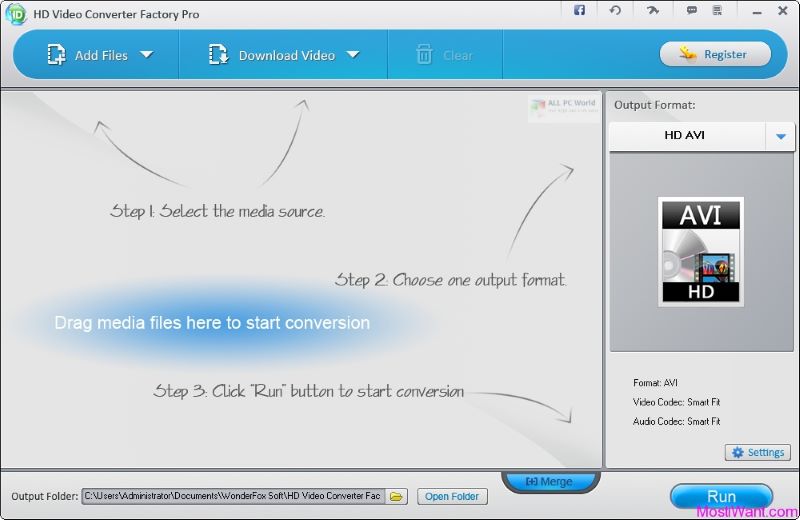This screenshot has width=800, height=520.
Task: Click the curved upgrade arrow icon
Action: [x=653, y=10]
